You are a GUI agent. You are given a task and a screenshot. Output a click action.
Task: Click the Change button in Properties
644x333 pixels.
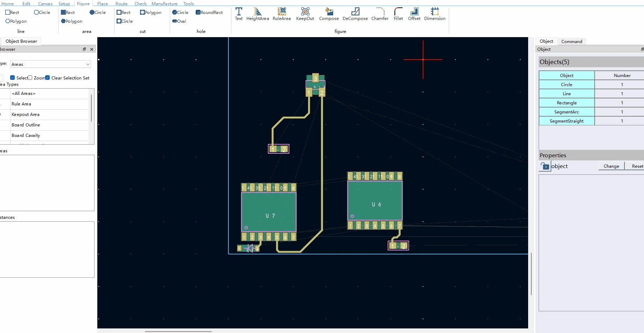coord(611,166)
